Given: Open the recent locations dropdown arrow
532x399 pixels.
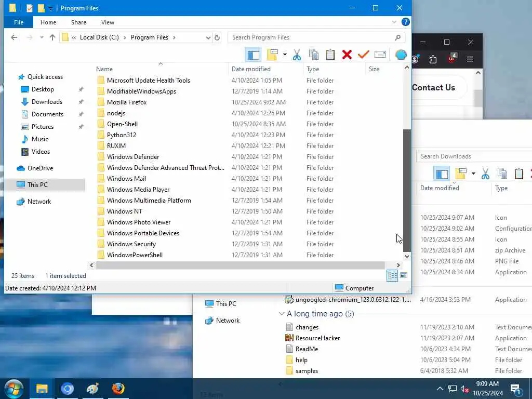Looking at the screenshot, I should pyautogui.click(x=42, y=37).
